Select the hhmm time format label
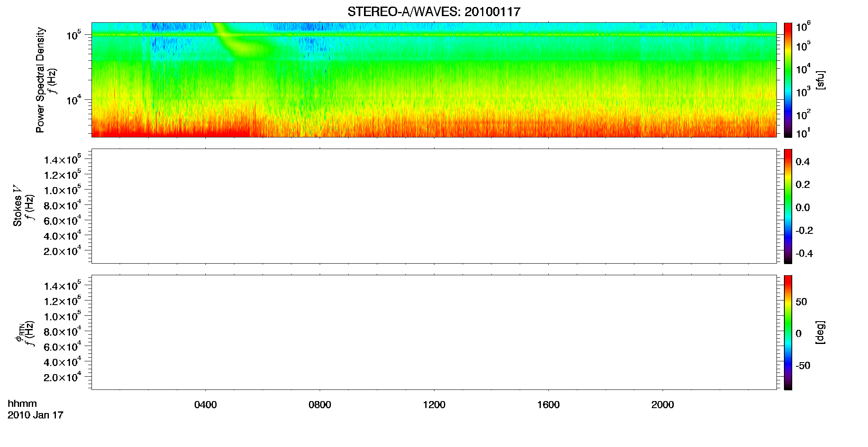868x447 pixels. coord(22,404)
